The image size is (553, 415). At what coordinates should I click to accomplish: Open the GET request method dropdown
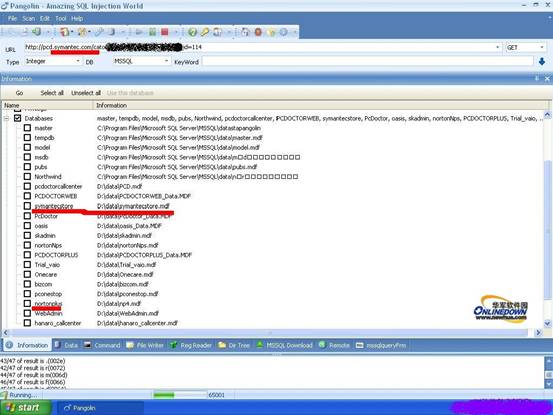coord(525,47)
